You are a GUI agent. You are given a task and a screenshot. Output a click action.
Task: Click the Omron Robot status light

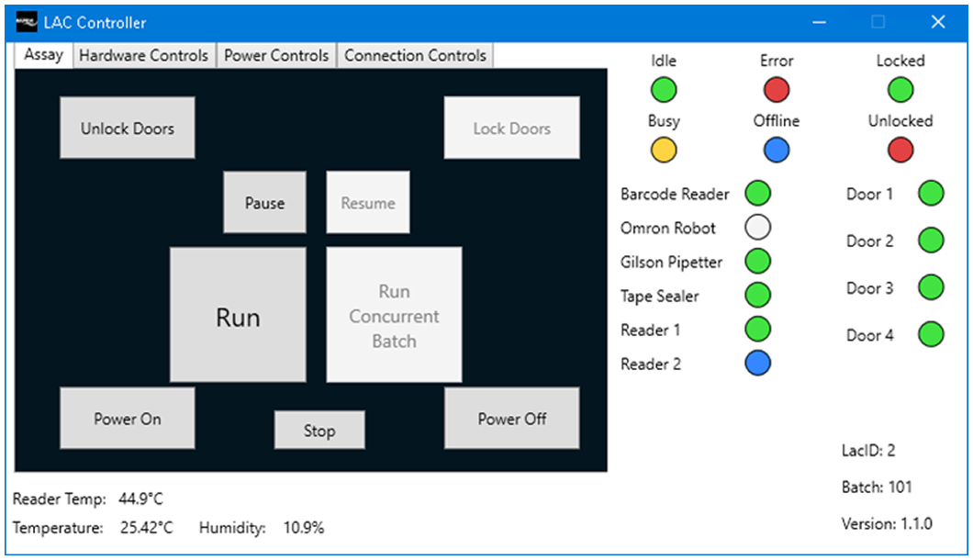point(757,227)
